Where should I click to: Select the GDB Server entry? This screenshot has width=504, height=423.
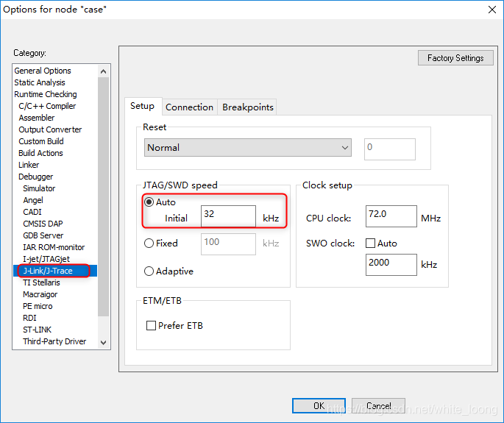(x=43, y=235)
